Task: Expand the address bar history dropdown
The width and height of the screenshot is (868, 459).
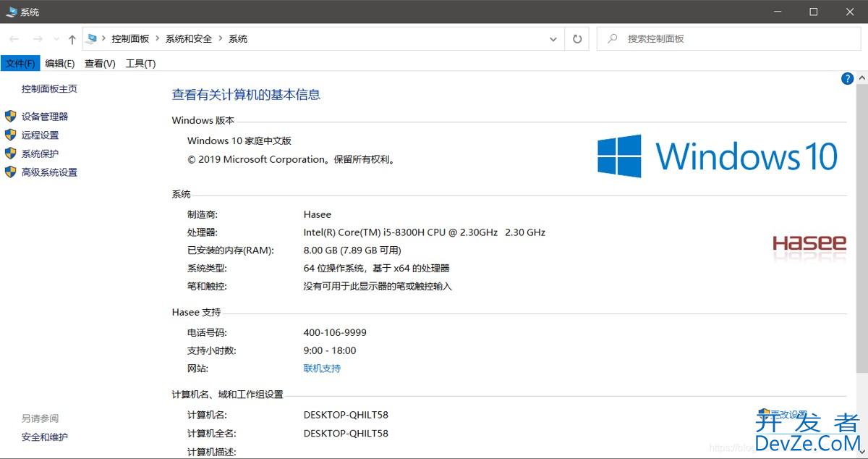Action: [553, 39]
